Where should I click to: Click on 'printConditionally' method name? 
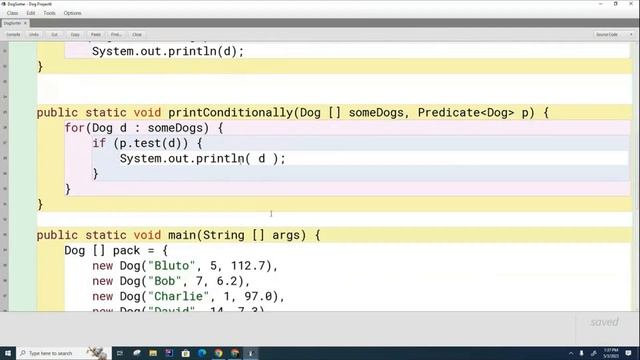(x=231, y=113)
